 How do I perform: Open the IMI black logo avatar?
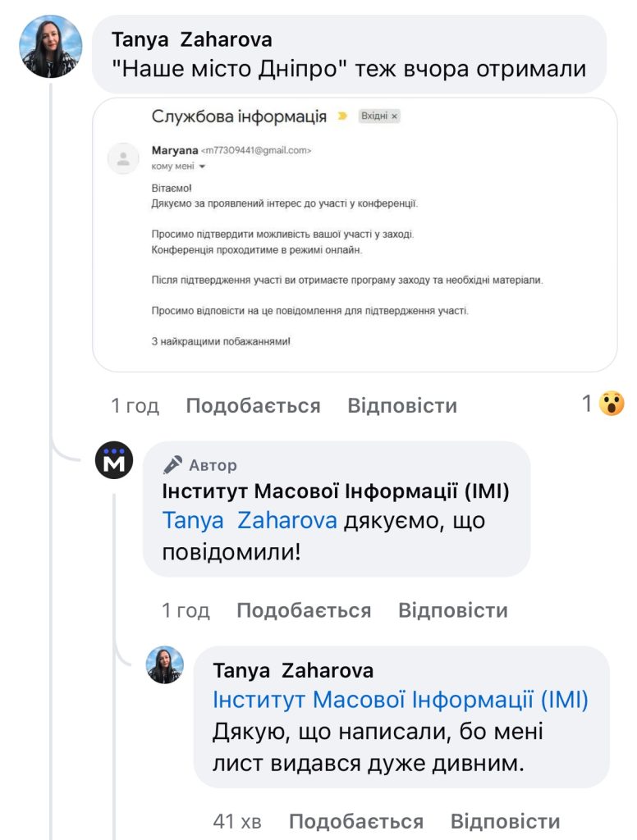tap(114, 460)
